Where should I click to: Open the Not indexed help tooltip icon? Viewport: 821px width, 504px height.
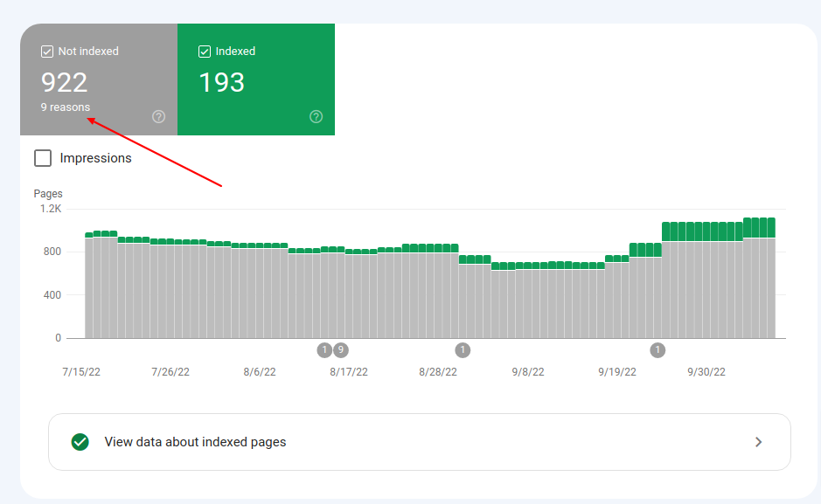coord(159,116)
